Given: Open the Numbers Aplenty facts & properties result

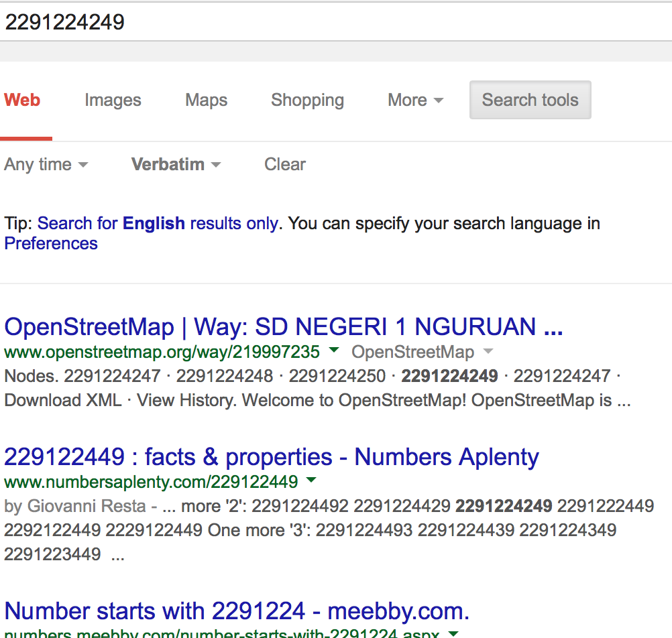Looking at the screenshot, I should click(272, 457).
